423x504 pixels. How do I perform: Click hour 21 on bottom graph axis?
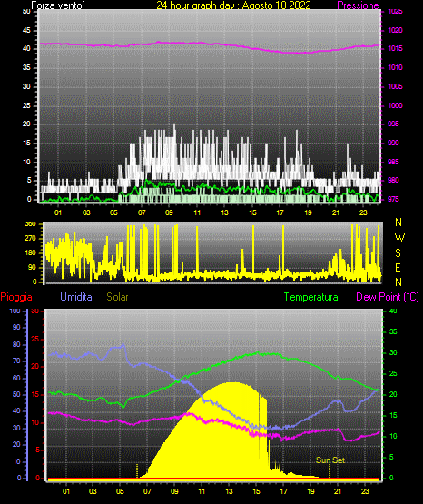coord(338,491)
